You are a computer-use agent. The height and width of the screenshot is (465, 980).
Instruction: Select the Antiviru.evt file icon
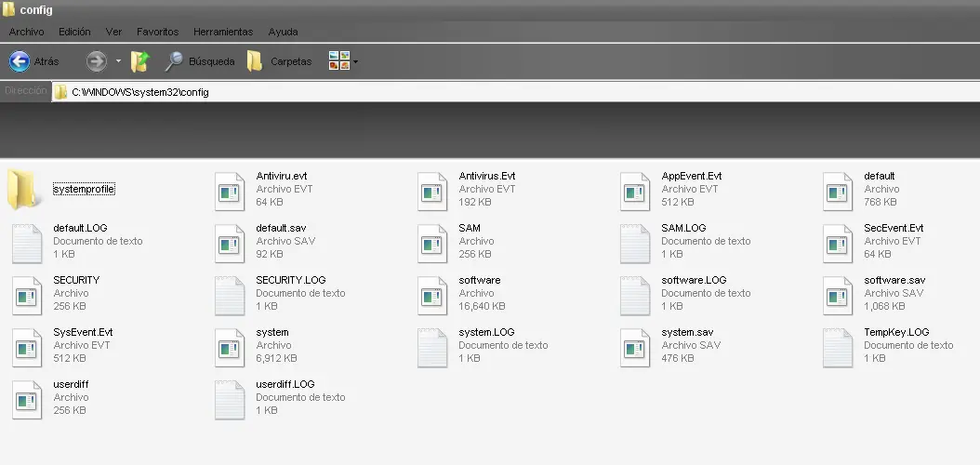[x=230, y=192]
